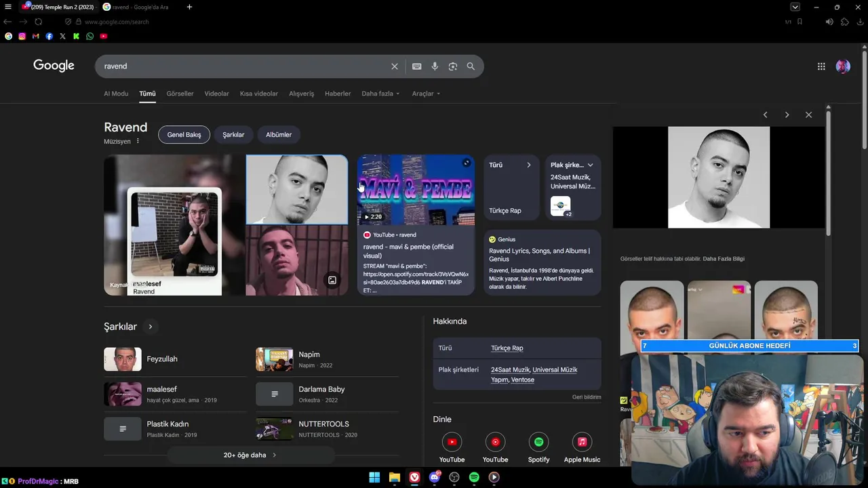Select the Genel Bakış chip

pos(184,135)
